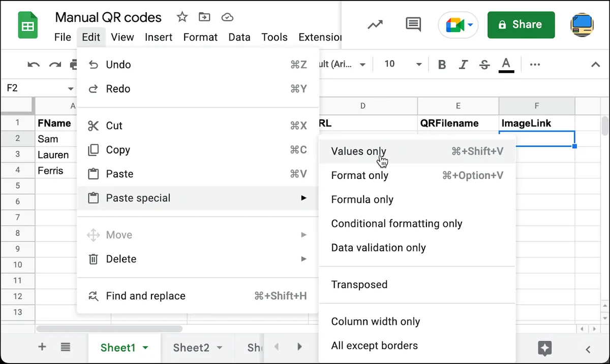610x364 pixels.
Task: Open the View menu
Action: click(x=123, y=37)
